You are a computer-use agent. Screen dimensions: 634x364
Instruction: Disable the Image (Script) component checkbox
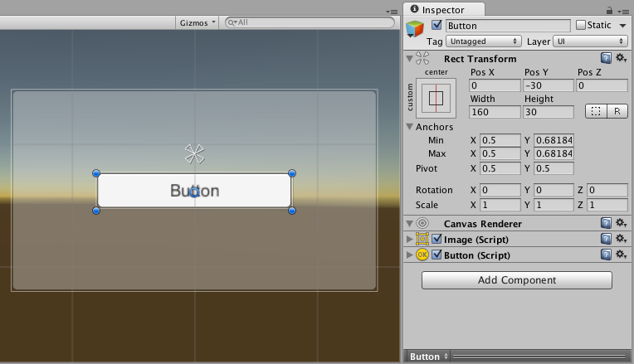tap(436, 239)
